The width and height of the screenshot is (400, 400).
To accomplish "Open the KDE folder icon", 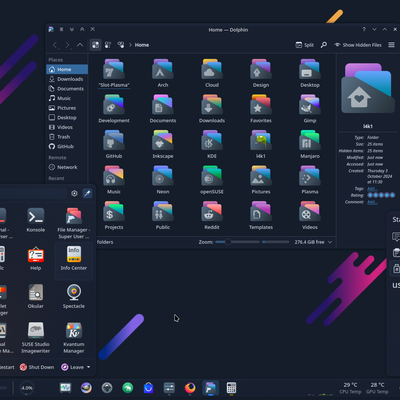I will pyautogui.click(x=212, y=140).
